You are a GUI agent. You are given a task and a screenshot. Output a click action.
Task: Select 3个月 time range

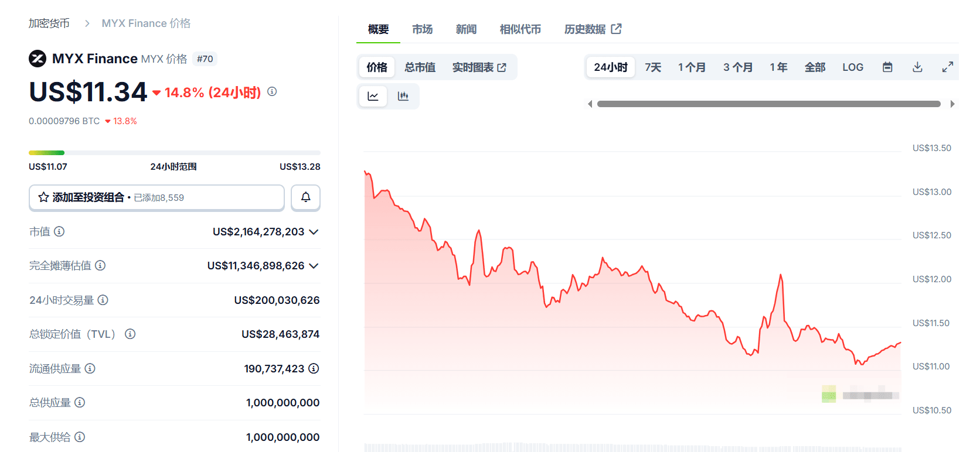point(738,67)
